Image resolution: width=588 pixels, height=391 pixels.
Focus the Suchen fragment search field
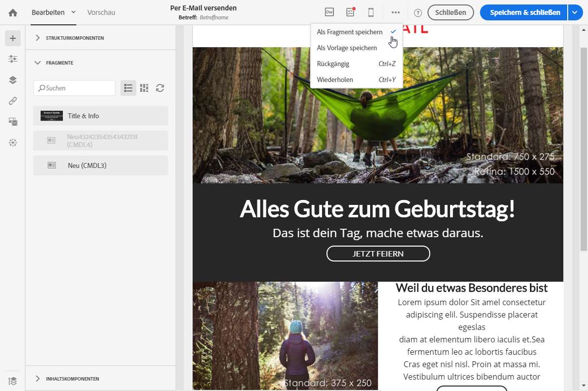74,88
